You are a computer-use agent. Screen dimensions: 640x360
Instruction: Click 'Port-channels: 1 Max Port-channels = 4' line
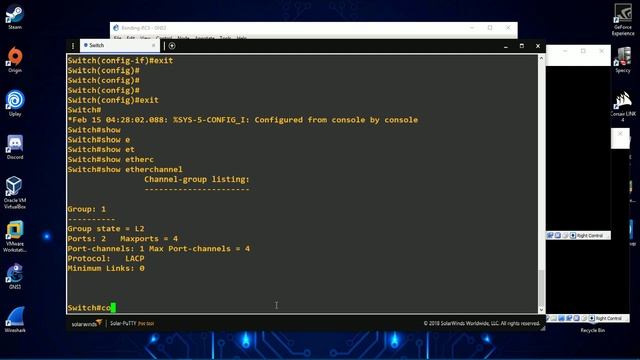coord(158,249)
